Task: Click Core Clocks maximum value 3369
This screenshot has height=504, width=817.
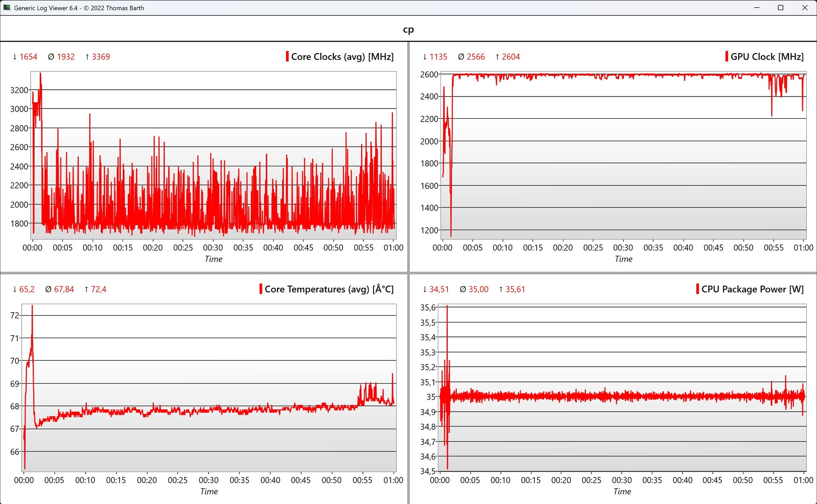Action: [100, 57]
